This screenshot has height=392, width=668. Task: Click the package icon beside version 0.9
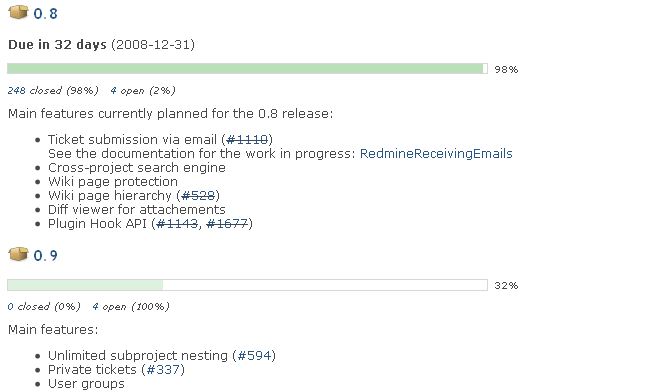click(18, 254)
